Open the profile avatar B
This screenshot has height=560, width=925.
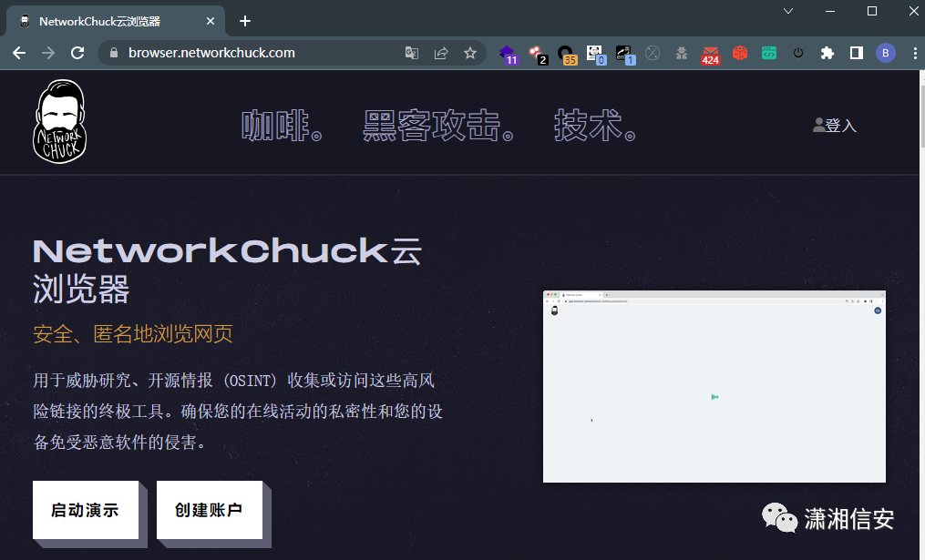pos(885,53)
